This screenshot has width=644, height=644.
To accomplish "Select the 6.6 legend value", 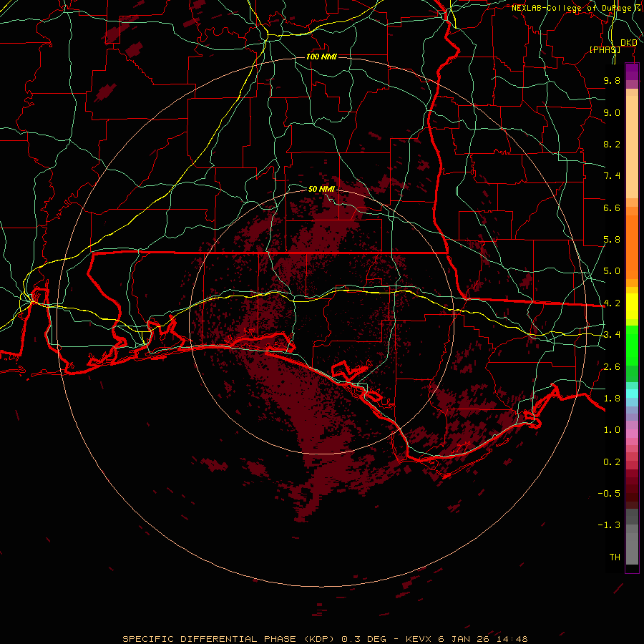I will [612, 208].
